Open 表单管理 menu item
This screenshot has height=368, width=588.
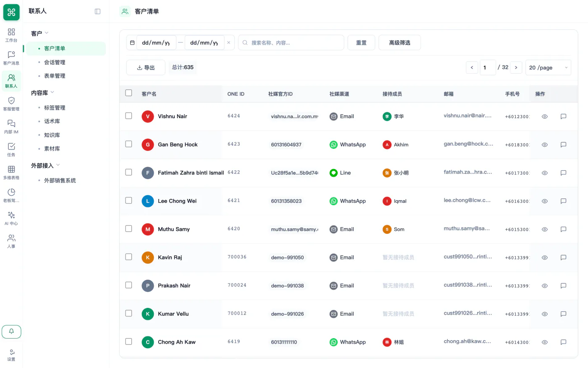point(66,76)
